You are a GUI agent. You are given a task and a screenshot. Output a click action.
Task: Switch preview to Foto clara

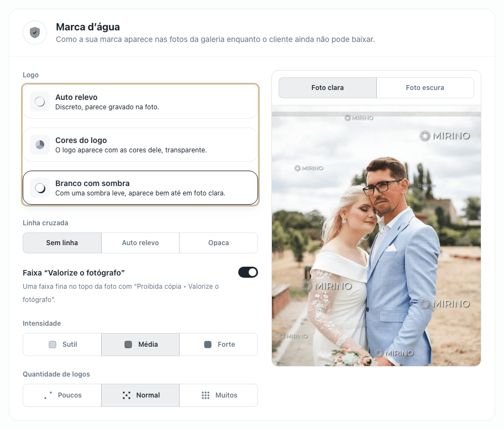(x=328, y=88)
